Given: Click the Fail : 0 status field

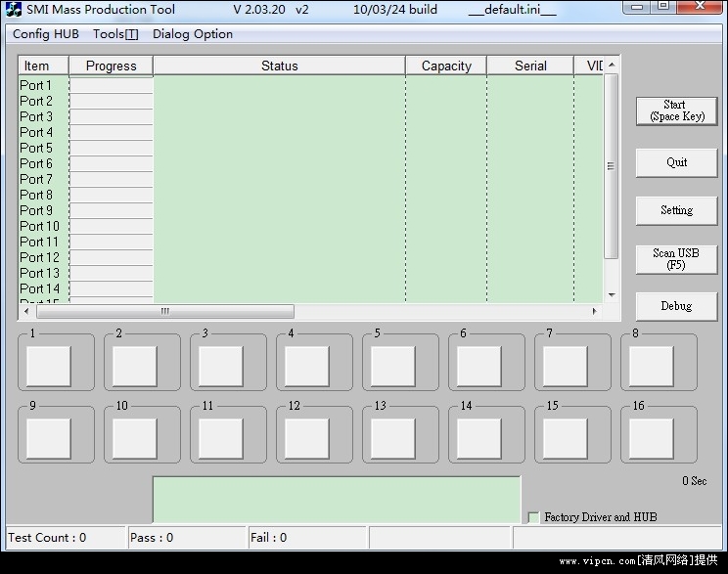Looking at the screenshot, I should coord(308,538).
